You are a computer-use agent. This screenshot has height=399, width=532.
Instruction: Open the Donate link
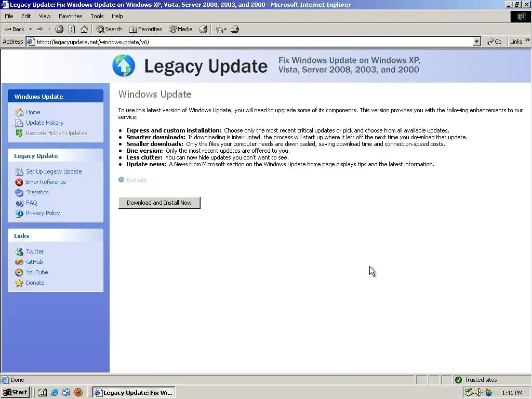pos(35,283)
